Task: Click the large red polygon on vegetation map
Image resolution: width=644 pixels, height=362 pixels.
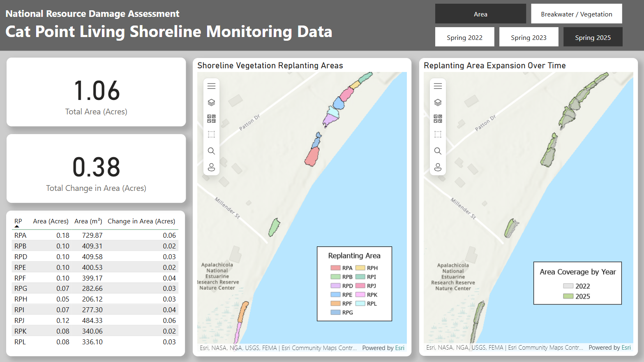Action: pos(312,157)
